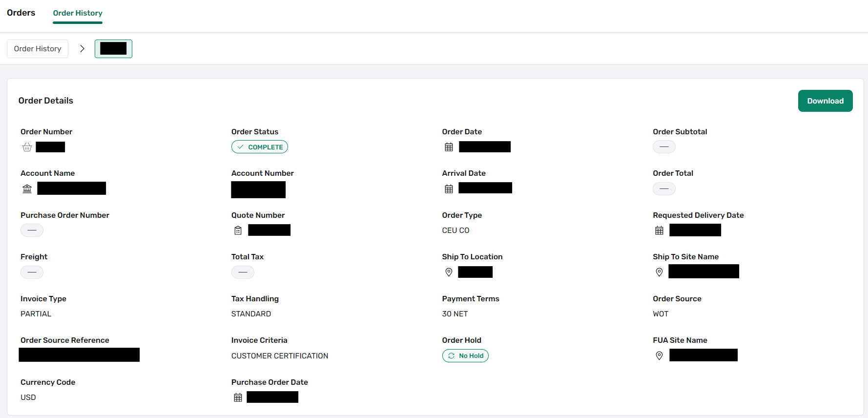Click the Total Tax dash placeholder
868x418 pixels.
tap(243, 272)
